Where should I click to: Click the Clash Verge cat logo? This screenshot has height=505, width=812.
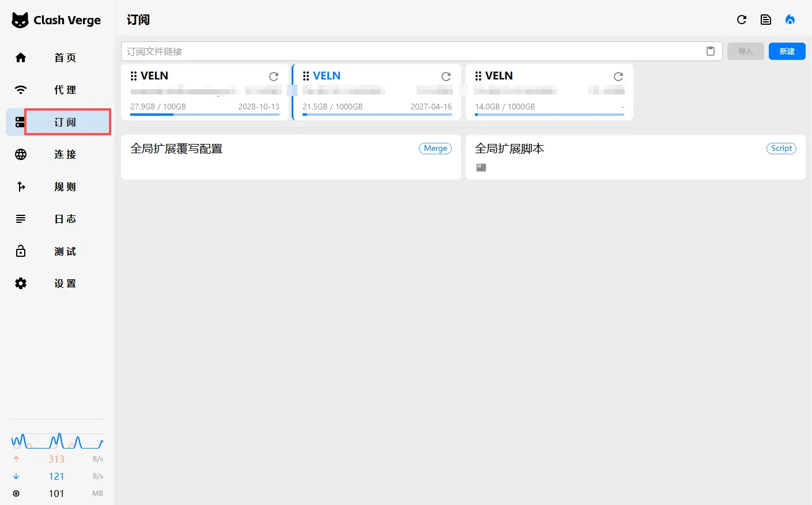click(x=20, y=20)
